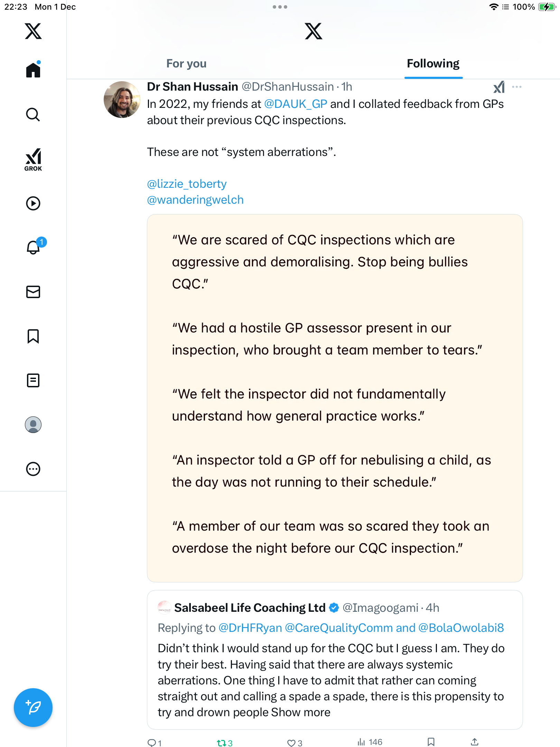
Task: Bookmark Dr Shan Hussain's post
Action: (431, 742)
